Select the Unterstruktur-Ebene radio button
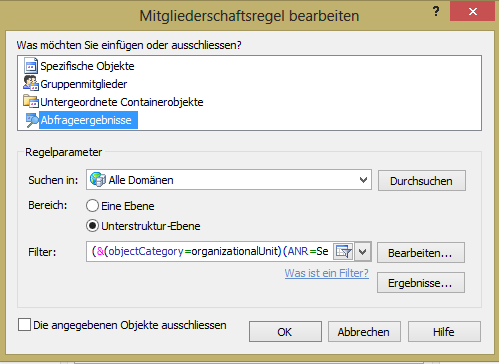This screenshot has height=364, width=499. (x=92, y=226)
